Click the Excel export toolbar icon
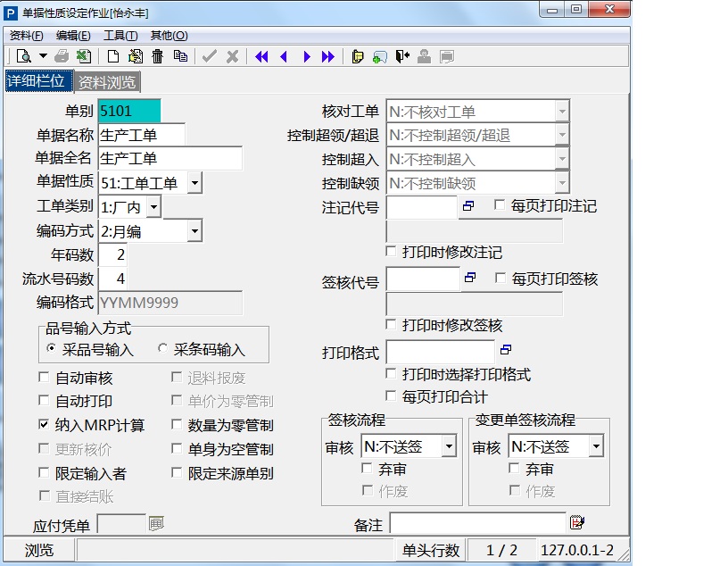Viewport: 728px width, 566px height. pos(84,56)
